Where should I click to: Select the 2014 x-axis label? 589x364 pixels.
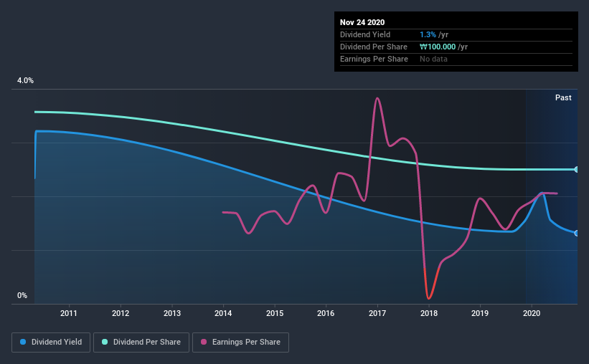[x=223, y=313]
